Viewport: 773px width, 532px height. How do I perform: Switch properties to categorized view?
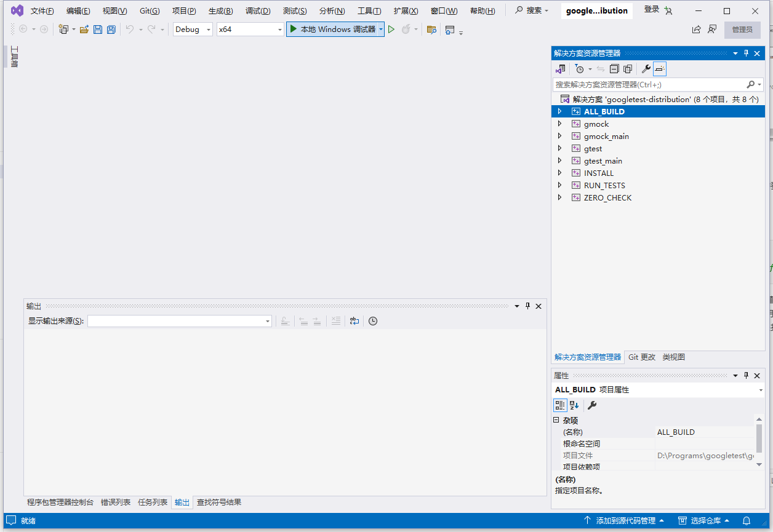(x=560, y=405)
